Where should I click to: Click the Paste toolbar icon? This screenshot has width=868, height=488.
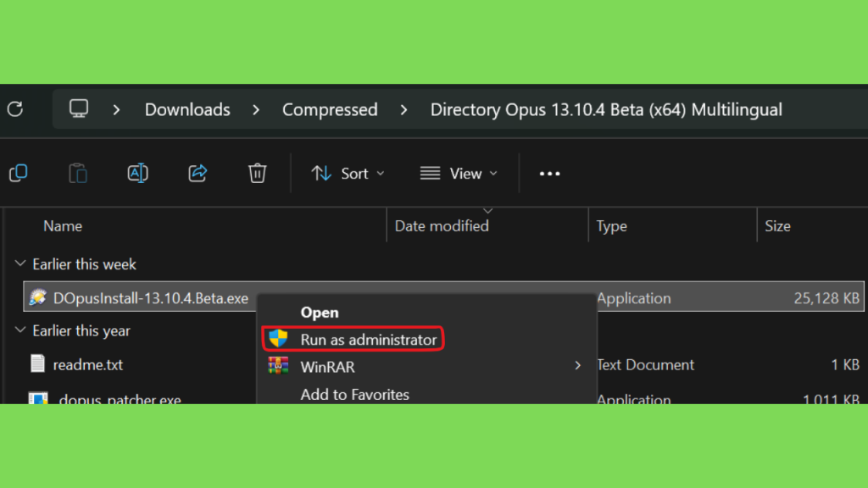pyautogui.click(x=78, y=173)
